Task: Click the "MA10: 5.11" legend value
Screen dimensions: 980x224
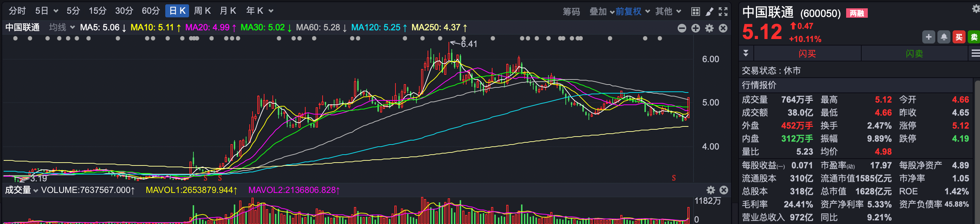Action: [152, 27]
